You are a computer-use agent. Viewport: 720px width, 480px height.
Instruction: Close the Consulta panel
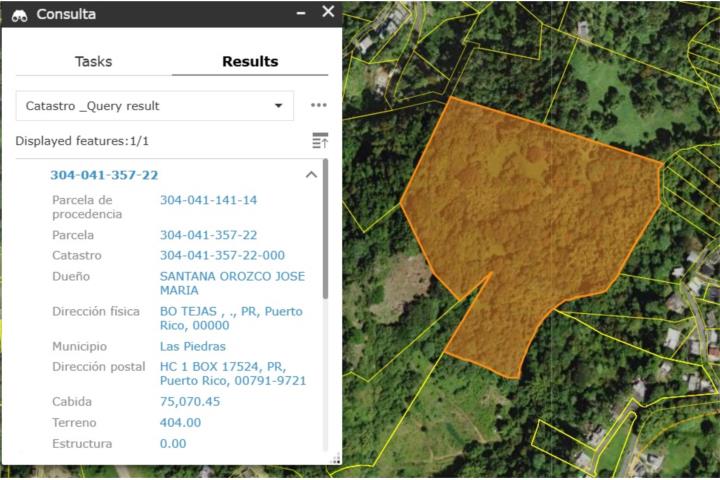click(328, 11)
